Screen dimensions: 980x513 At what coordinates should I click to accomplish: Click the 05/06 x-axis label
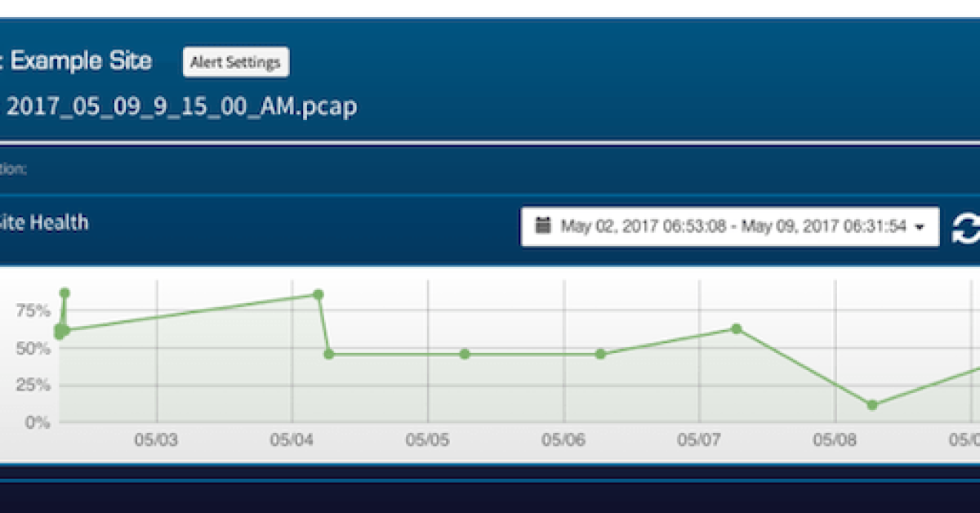(x=563, y=440)
